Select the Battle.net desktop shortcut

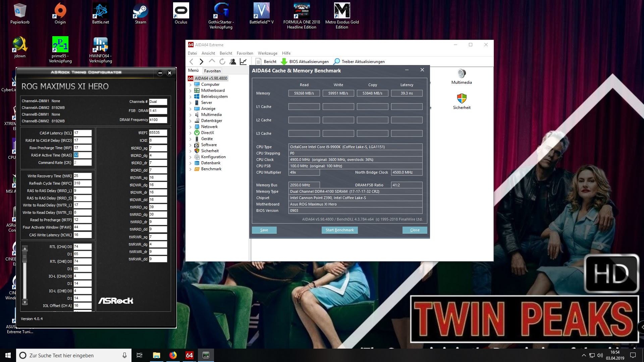coord(100,14)
